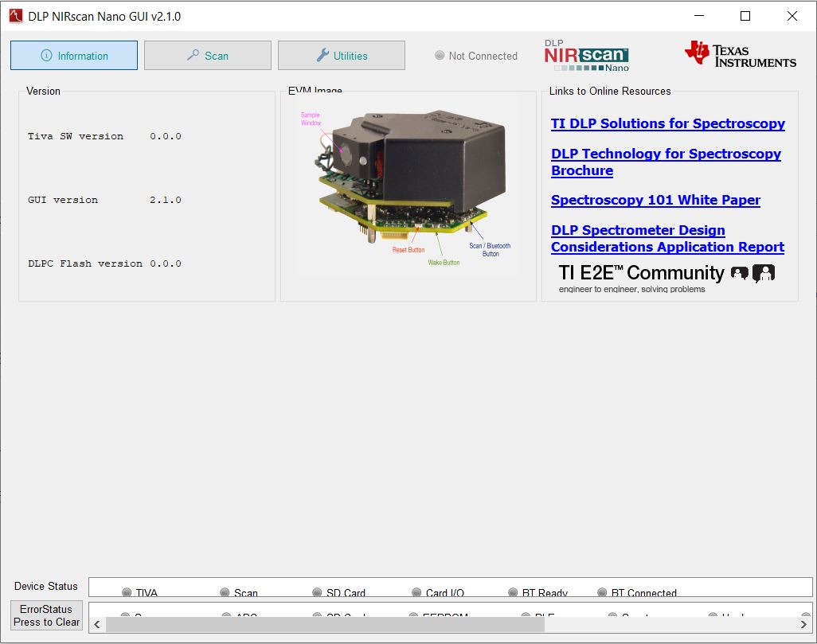Viewport: 817px width, 644px height.
Task: Open TI DLP Solutions for Spectroscopy link
Action: pyautogui.click(x=668, y=123)
